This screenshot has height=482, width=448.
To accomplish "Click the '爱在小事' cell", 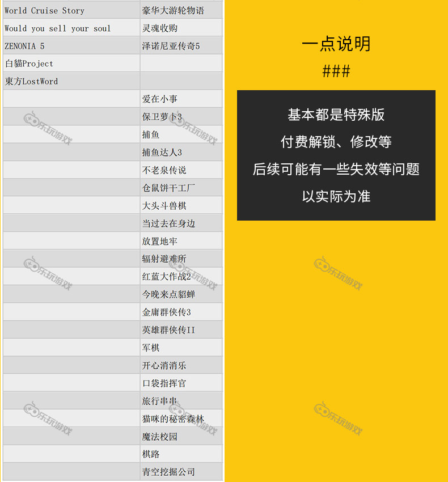I will tap(181, 99).
